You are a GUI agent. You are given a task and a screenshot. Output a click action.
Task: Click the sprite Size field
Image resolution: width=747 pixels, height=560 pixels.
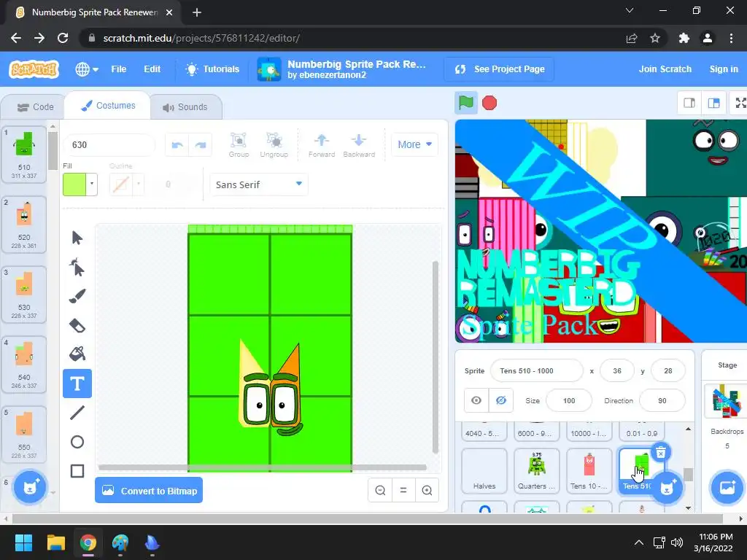coord(569,400)
